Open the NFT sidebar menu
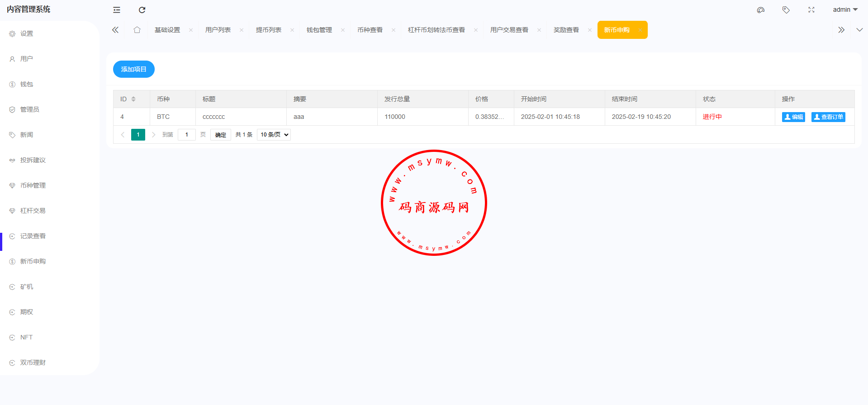 click(x=50, y=337)
